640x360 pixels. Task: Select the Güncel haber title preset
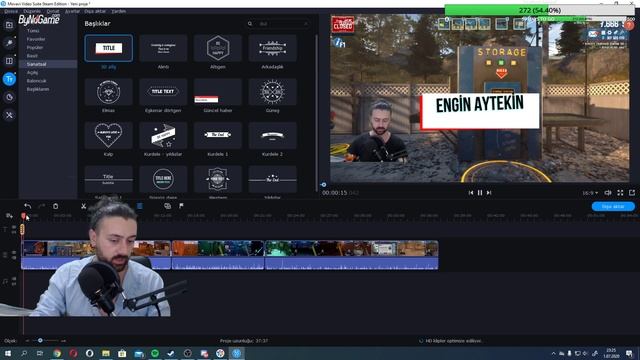pyautogui.click(x=218, y=92)
